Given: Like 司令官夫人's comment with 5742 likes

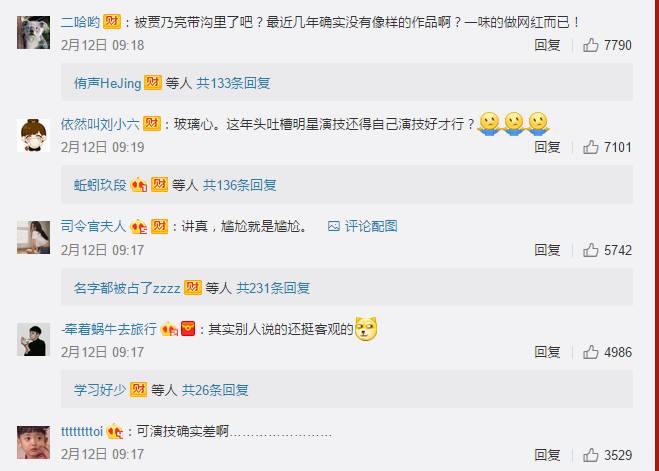Looking at the screenshot, I should click(x=590, y=250).
